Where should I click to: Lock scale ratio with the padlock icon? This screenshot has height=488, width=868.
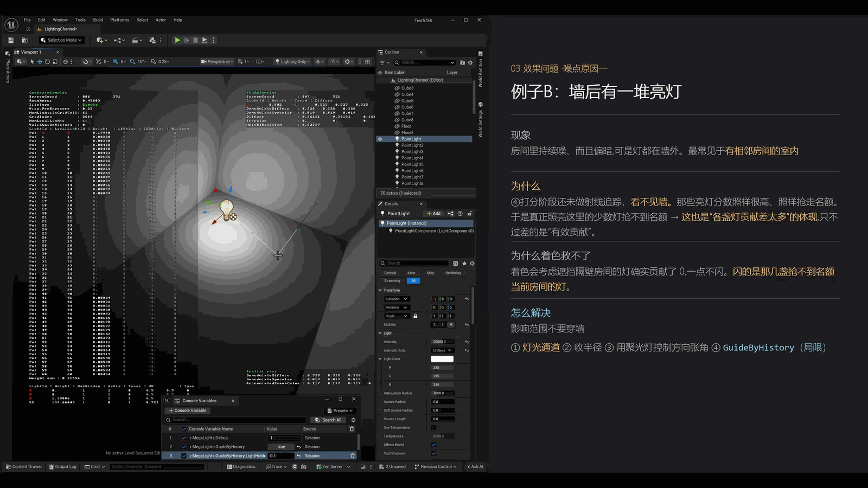click(416, 316)
